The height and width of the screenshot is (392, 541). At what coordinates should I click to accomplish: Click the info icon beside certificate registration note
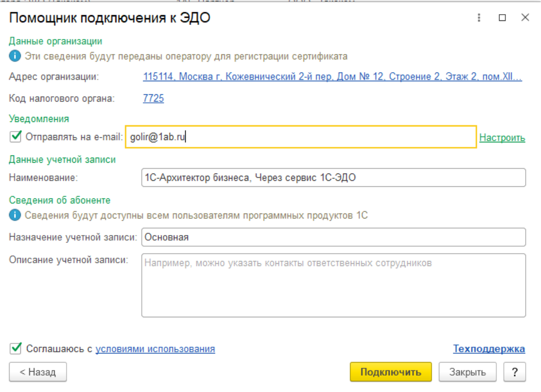[x=15, y=56]
